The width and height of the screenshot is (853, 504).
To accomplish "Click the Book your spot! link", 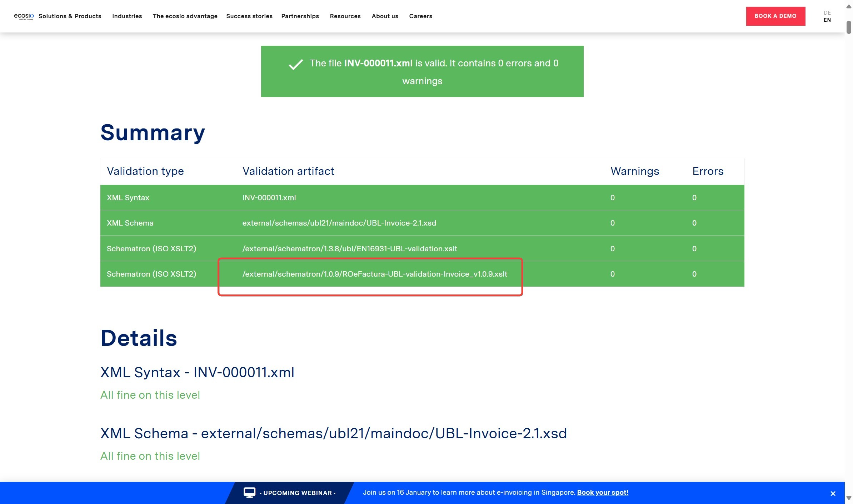I will tap(603, 492).
